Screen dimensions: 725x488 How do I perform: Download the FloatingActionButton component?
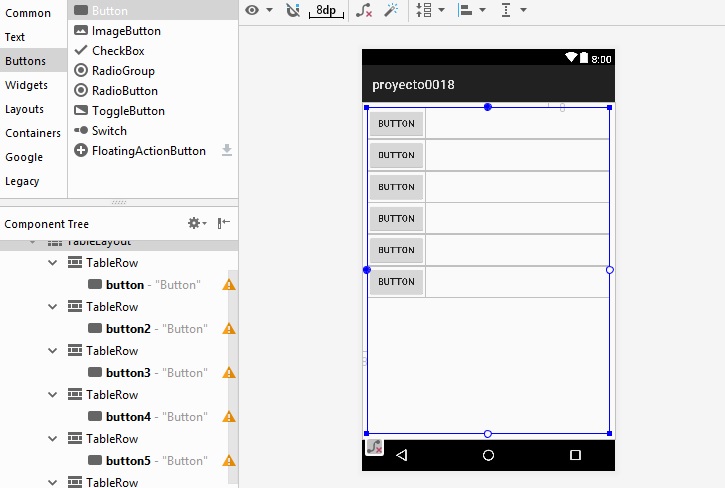227,150
